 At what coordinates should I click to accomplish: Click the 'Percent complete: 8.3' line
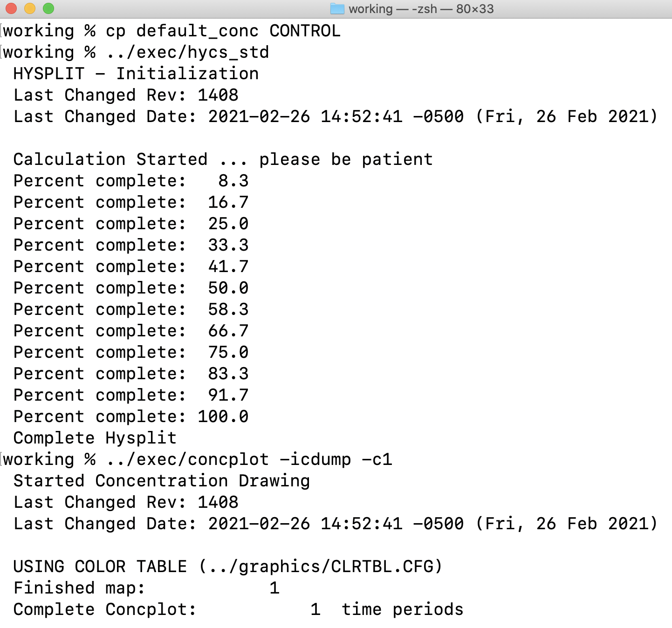[130, 181]
